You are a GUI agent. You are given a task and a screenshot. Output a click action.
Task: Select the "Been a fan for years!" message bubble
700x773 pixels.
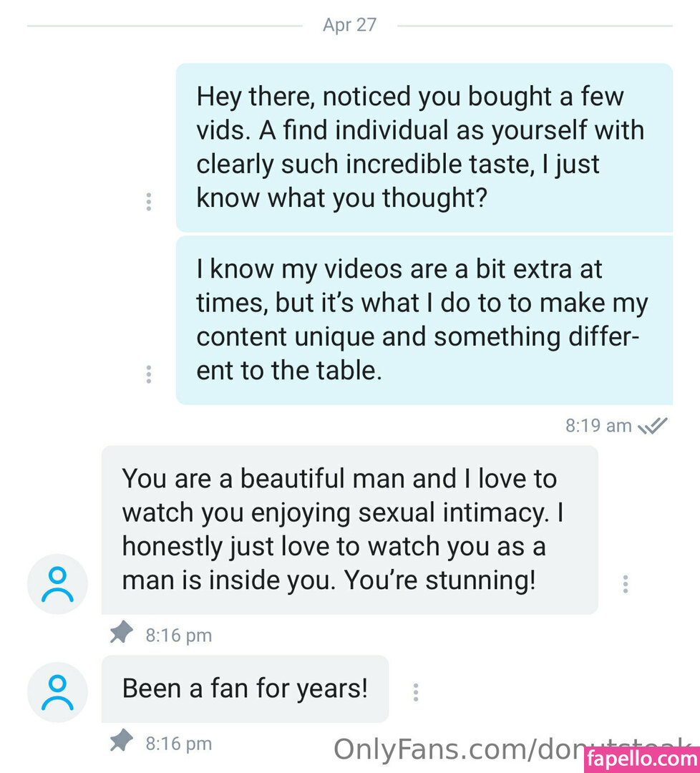pyautogui.click(x=245, y=689)
